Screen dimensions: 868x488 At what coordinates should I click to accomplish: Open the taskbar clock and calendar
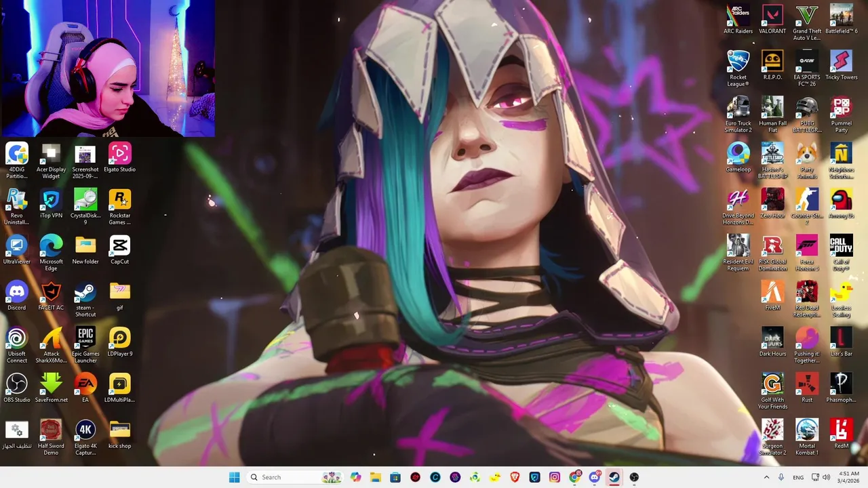(849, 477)
